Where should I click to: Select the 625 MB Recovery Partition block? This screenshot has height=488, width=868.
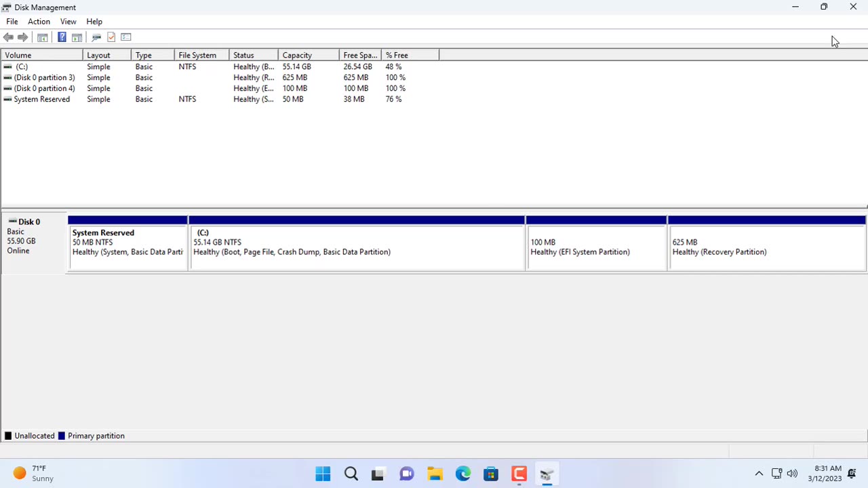pyautogui.click(x=767, y=243)
